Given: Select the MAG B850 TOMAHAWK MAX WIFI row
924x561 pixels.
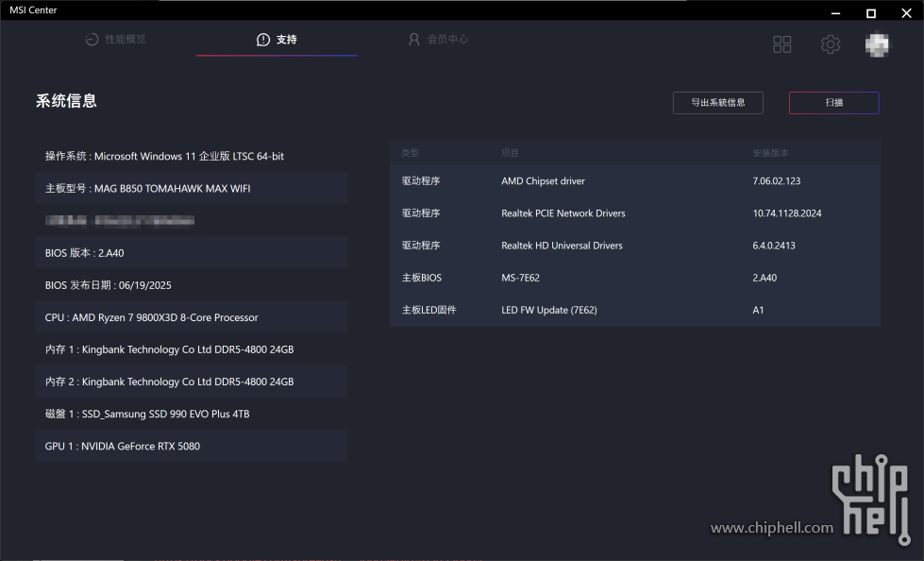Looking at the screenshot, I should click(192, 188).
